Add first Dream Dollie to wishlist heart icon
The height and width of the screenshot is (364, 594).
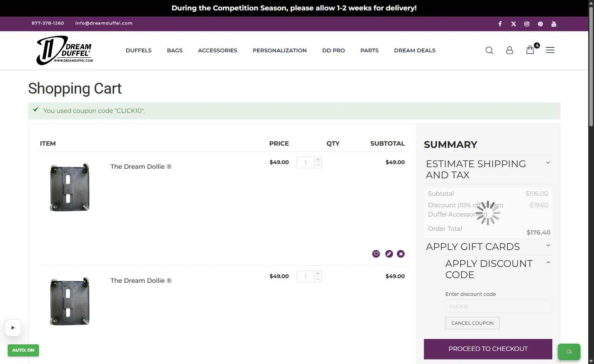(x=376, y=254)
